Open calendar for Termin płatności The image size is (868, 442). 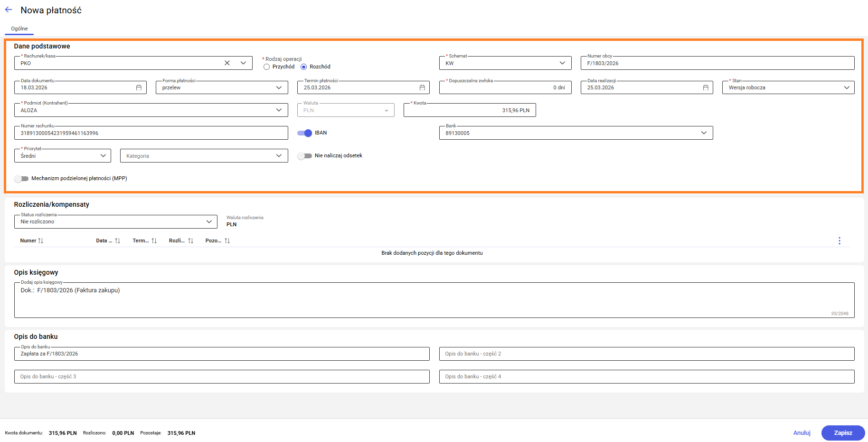422,87
